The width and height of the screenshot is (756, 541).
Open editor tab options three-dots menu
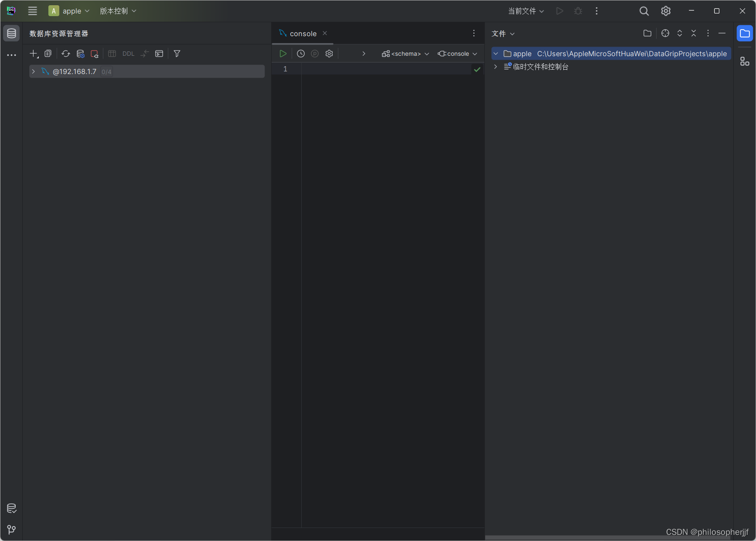point(474,33)
